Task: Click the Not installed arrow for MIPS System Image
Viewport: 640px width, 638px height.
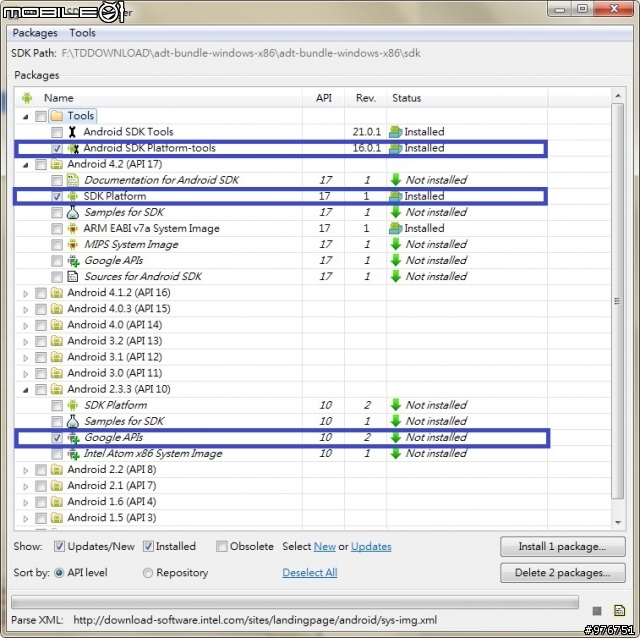Action: pos(396,245)
